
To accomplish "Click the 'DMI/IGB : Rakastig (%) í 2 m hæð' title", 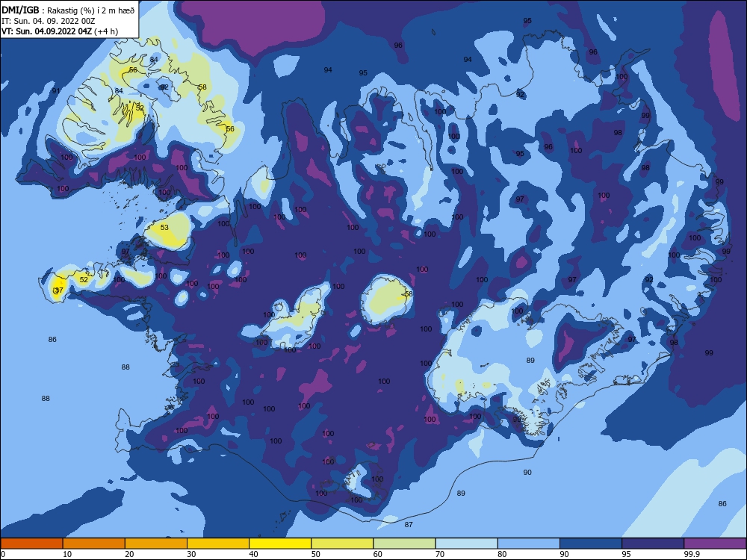I will tap(68, 10).
